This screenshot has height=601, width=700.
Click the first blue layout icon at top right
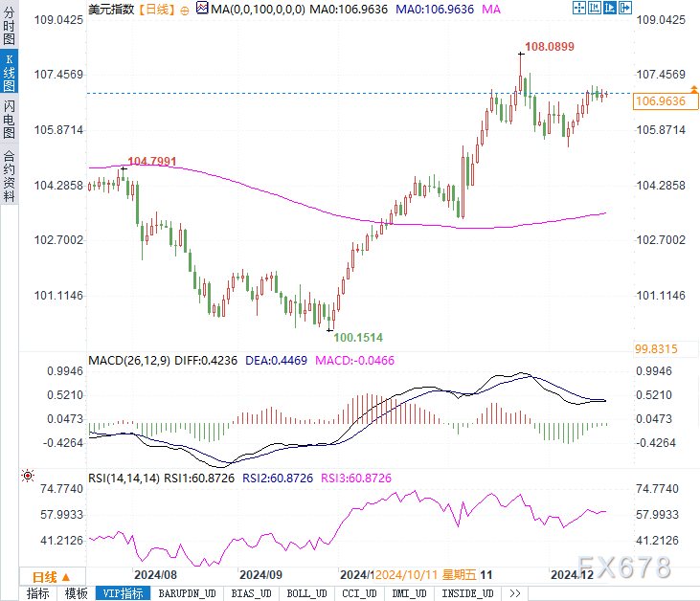(x=577, y=8)
